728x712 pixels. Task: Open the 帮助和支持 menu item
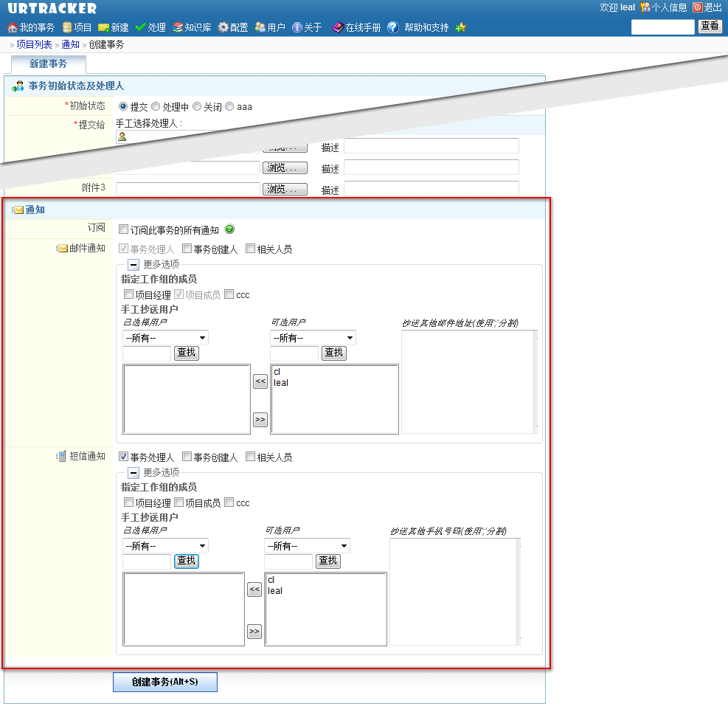point(426,28)
